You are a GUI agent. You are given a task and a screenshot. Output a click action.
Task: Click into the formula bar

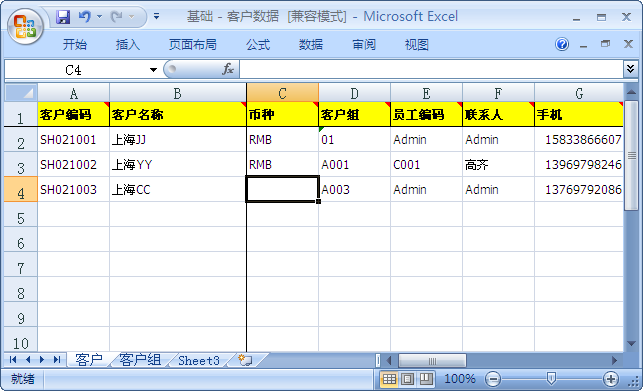point(431,69)
